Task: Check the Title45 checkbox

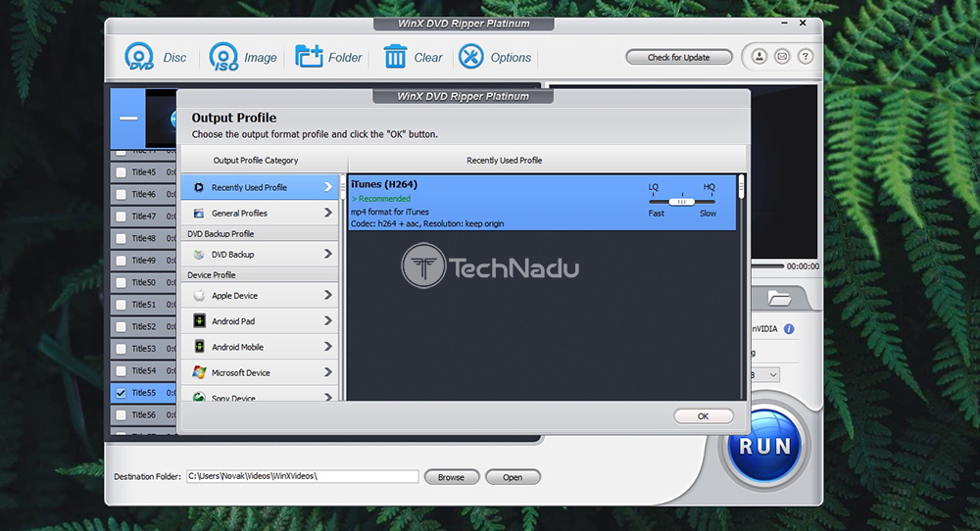Action: 121,172
